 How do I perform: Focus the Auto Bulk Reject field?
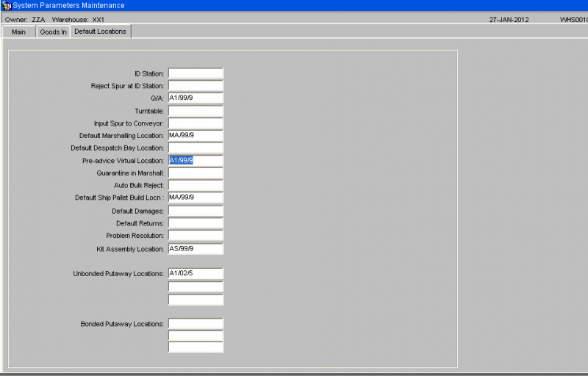pyautogui.click(x=196, y=185)
